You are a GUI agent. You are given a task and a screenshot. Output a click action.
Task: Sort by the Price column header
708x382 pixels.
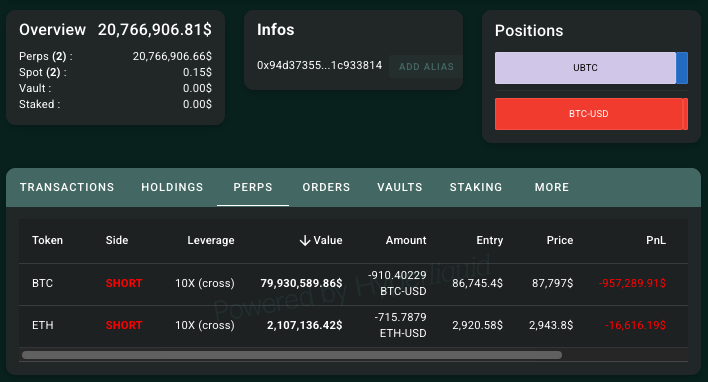coord(560,240)
